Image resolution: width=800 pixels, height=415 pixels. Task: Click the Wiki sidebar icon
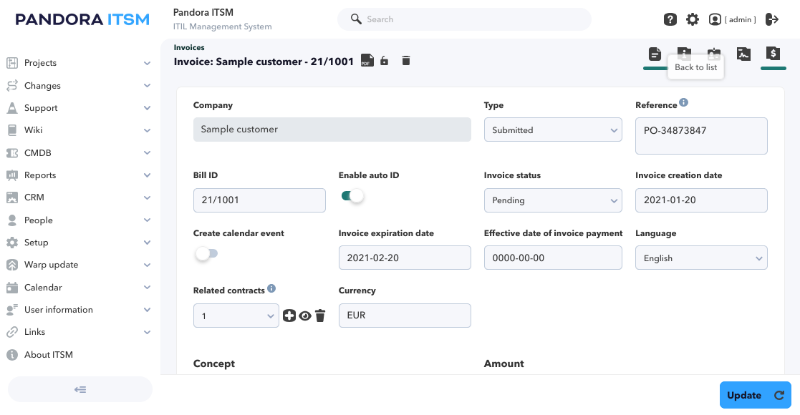coord(12,130)
